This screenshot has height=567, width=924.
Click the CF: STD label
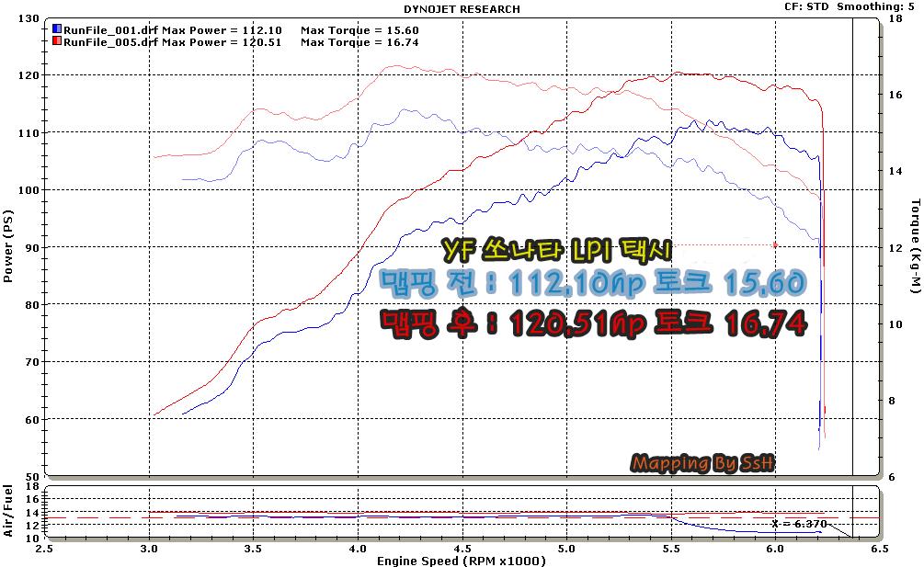[806, 6]
